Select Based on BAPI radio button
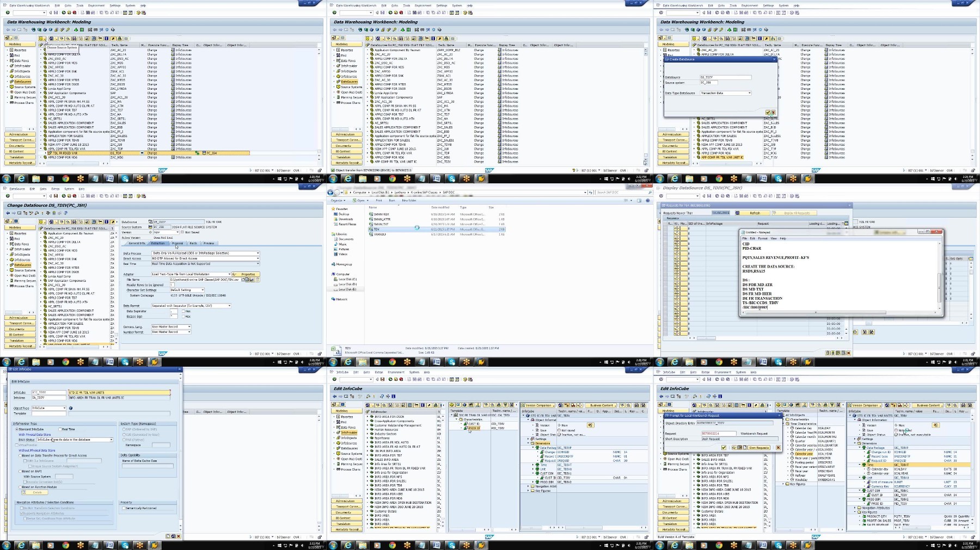Image resolution: width=980 pixels, height=550 pixels. 20,471
